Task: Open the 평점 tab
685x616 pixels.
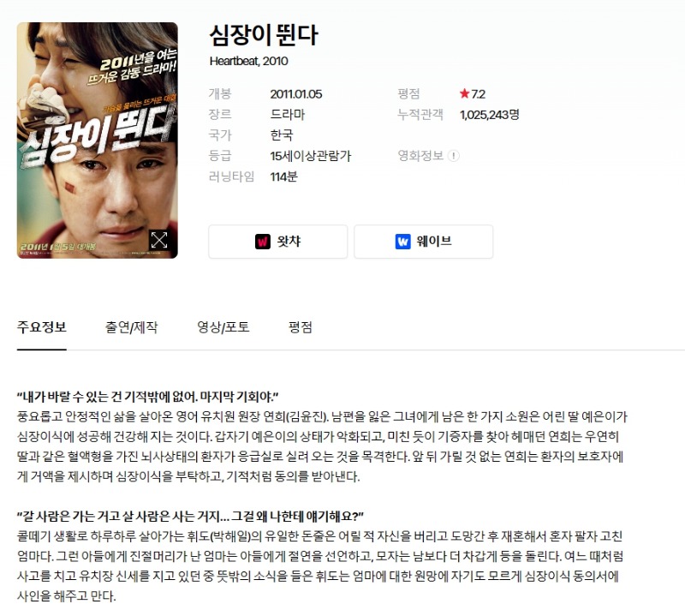Action: point(301,327)
